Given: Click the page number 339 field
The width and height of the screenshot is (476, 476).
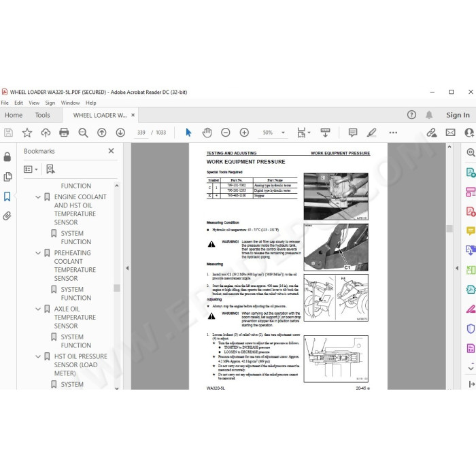Looking at the screenshot, I should [141, 133].
